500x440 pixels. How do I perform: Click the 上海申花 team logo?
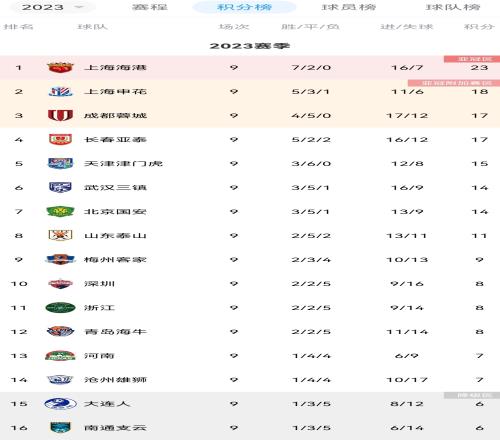60,91
